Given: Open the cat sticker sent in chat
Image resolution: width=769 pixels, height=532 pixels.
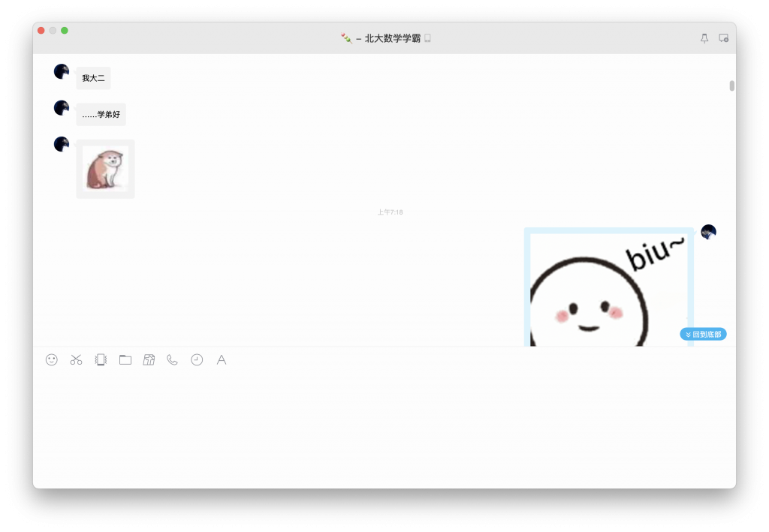Looking at the screenshot, I should [104, 169].
